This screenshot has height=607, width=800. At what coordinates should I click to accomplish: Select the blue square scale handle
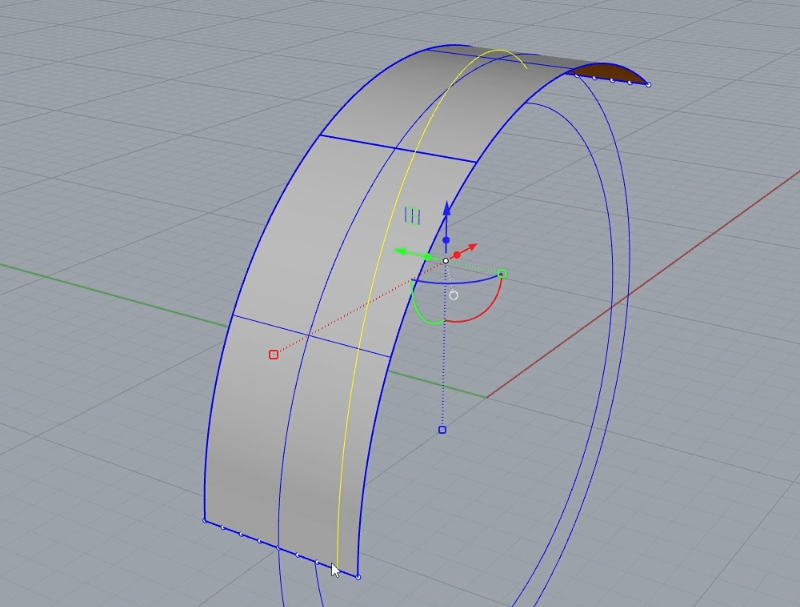click(442, 430)
